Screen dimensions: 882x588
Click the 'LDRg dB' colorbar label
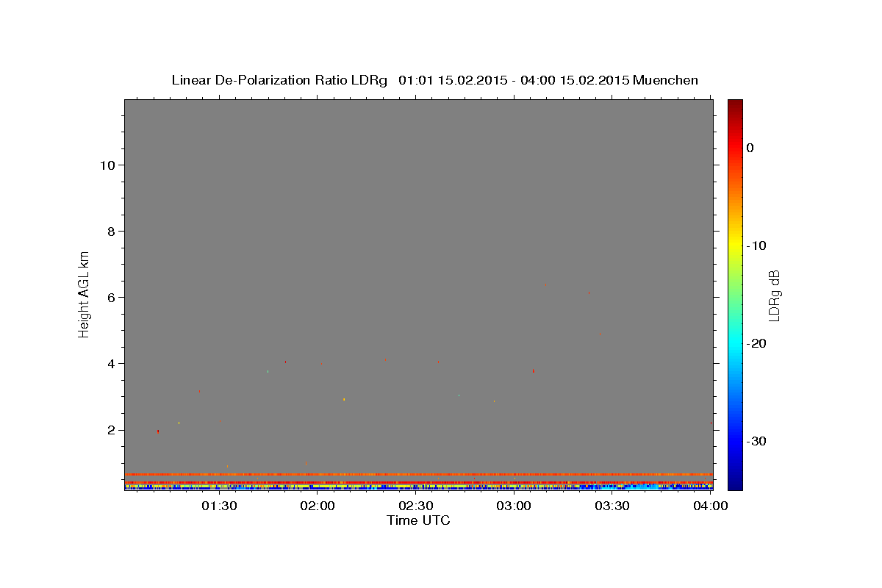[774, 295]
